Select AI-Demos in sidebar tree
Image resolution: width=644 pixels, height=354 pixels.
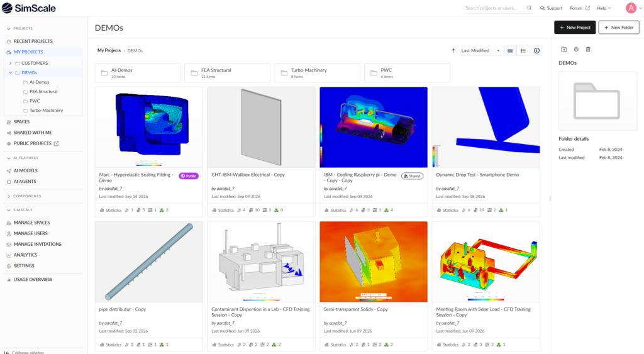[39, 82]
